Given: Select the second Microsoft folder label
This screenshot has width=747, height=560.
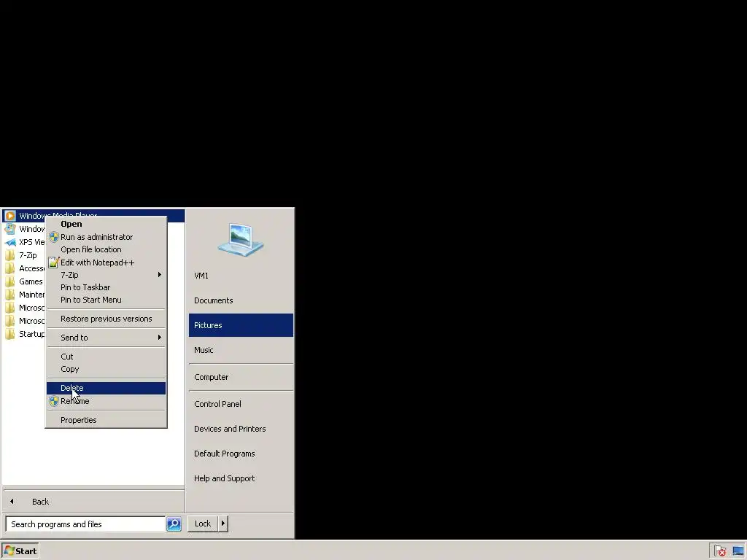Looking at the screenshot, I should click(x=31, y=321).
